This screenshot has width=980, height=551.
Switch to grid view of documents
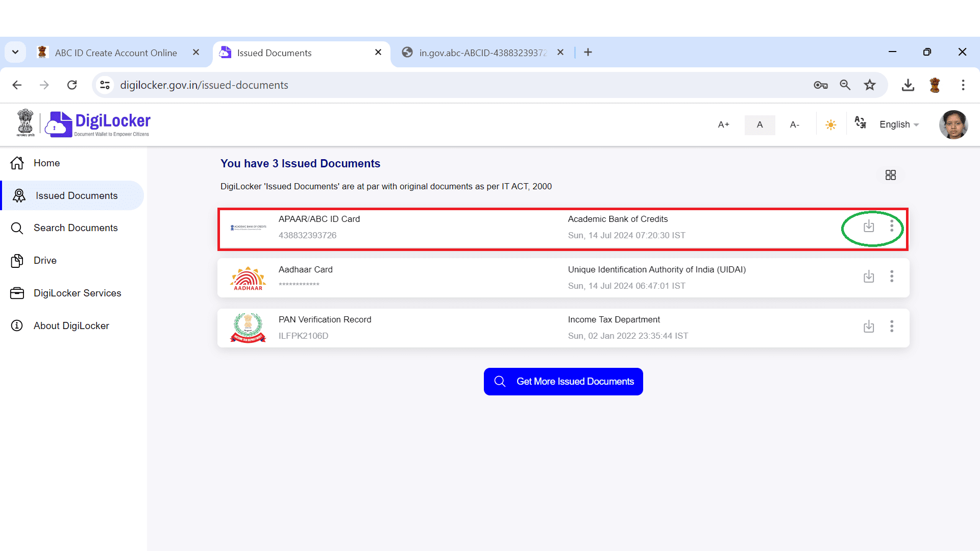coord(891,175)
